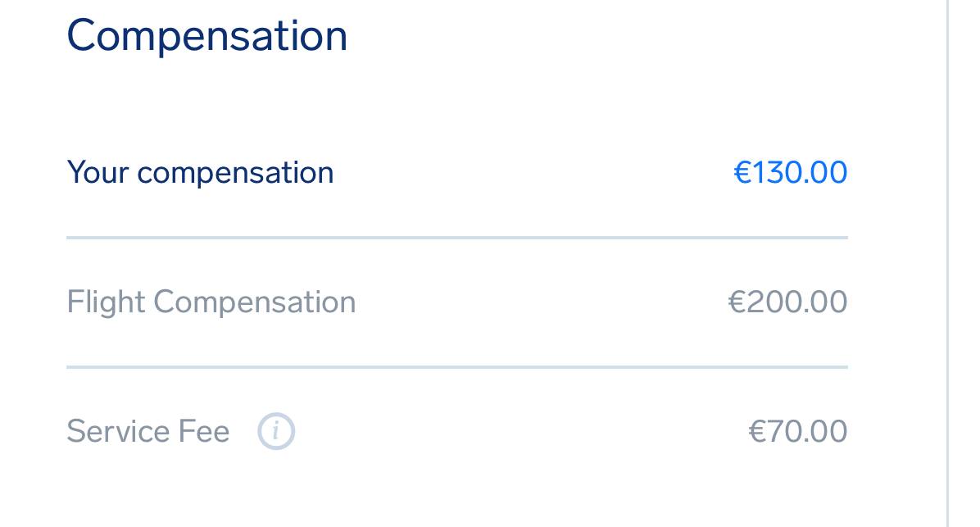980x527 pixels.
Task: Click the Service Fee label
Action: tap(148, 431)
